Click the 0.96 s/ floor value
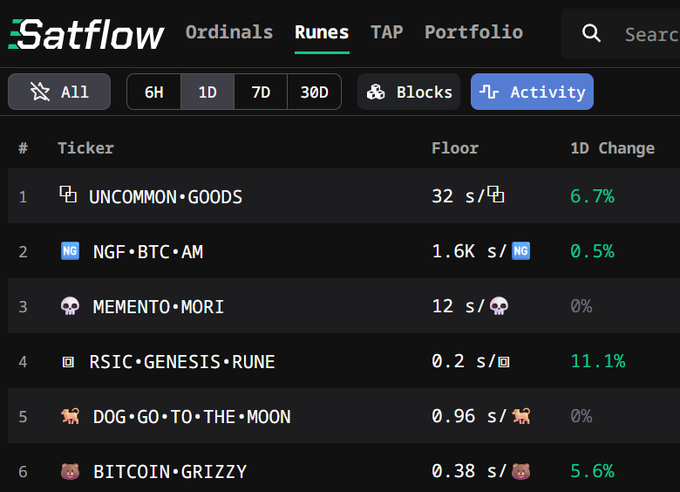The width and height of the screenshot is (680, 492). pos(469,416)
